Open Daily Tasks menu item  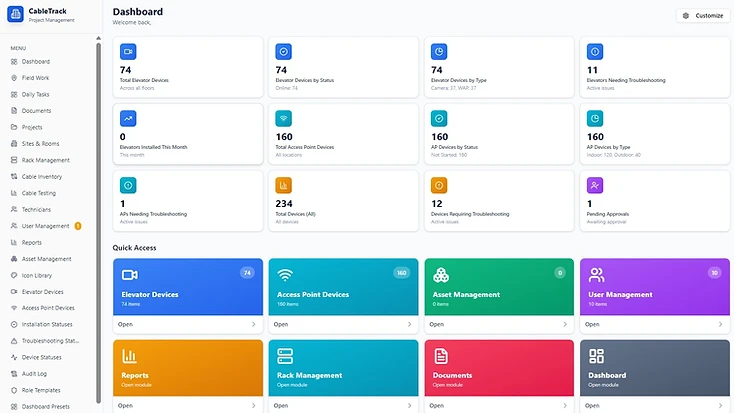[x=35, y=94]
